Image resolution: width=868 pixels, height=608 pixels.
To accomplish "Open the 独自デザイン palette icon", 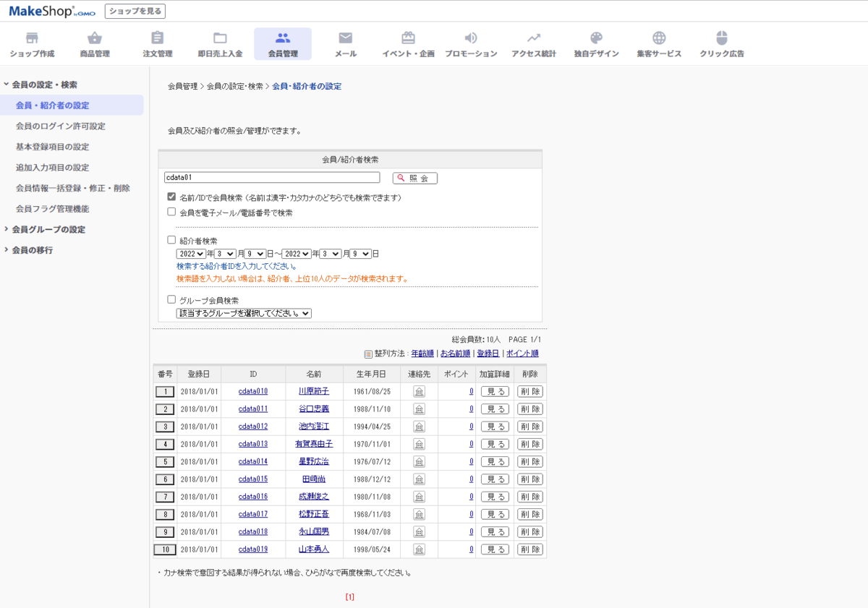I will coord(596,38).
